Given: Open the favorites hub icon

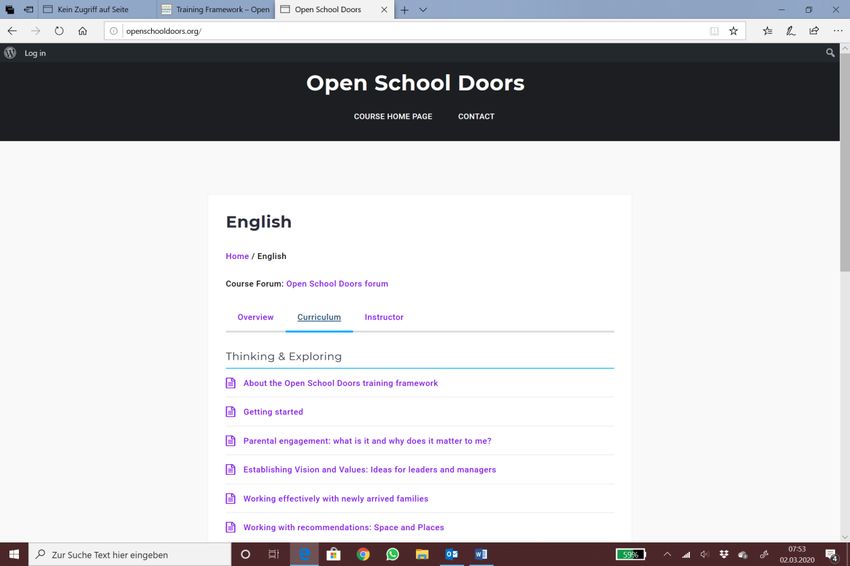Looking at the screenshot, I should pos(768,31).
